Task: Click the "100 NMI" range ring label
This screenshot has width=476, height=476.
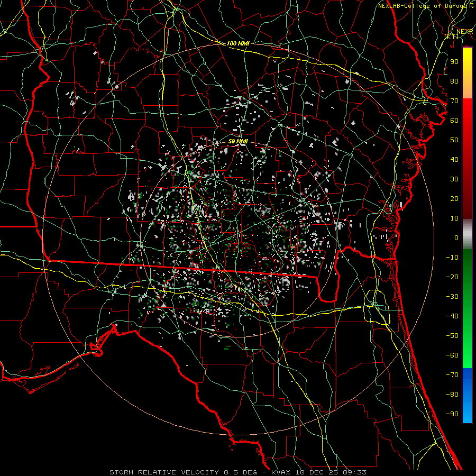Action: [x=238, y=43]
